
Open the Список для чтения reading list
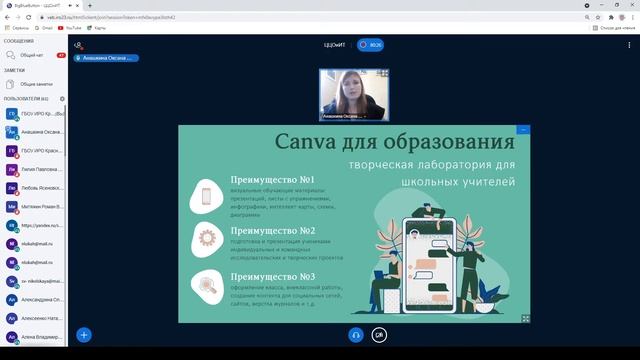tap(613, 28)
